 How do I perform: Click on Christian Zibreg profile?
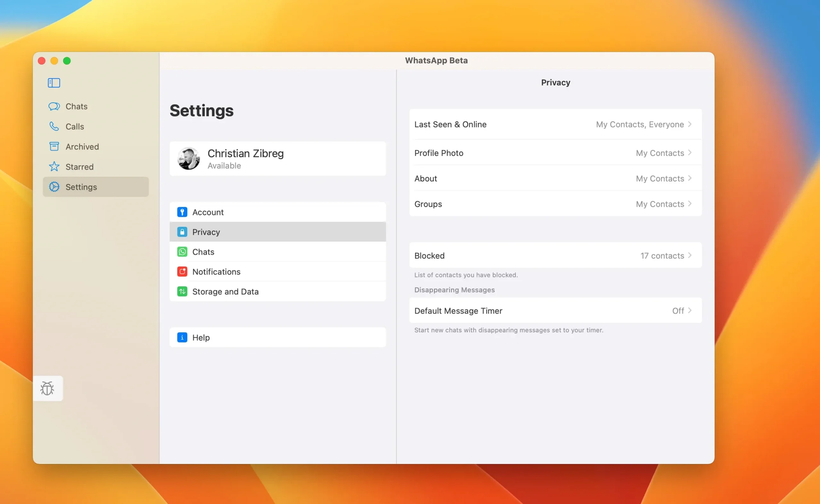pyautogui.click(x=278, y=158)
